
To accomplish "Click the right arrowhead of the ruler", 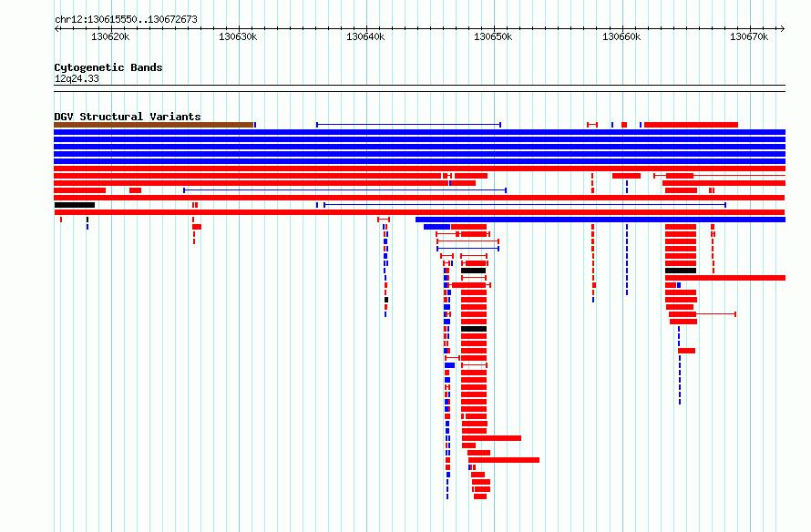I will [x=783, y=28].
